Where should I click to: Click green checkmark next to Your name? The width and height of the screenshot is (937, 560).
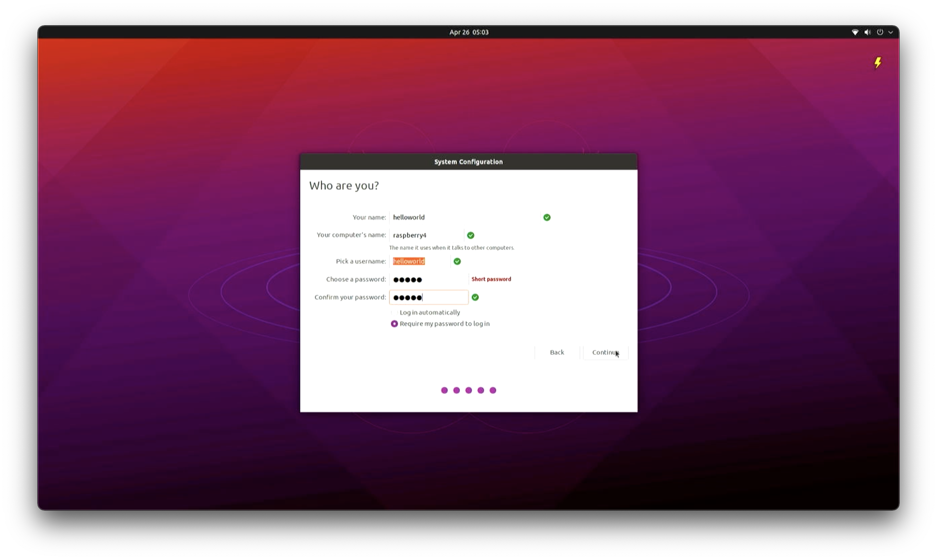click(x=547, y=217)
